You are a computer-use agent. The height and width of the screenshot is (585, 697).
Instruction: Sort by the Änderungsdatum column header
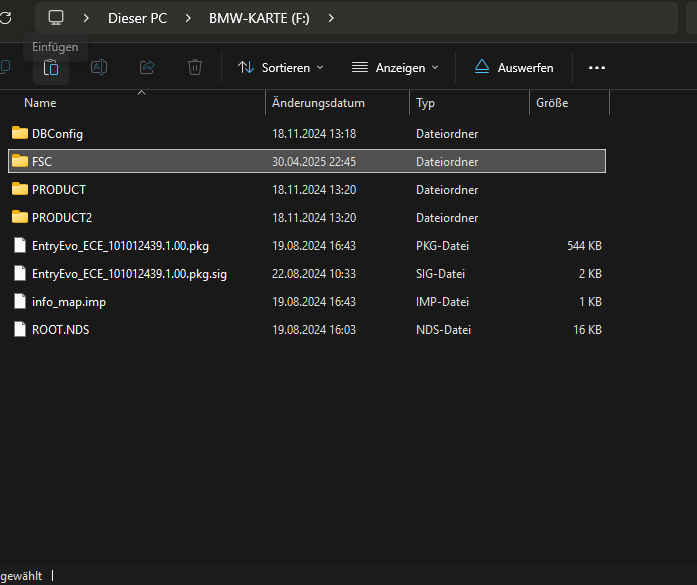pyautogui.click(x=318, y=103)
